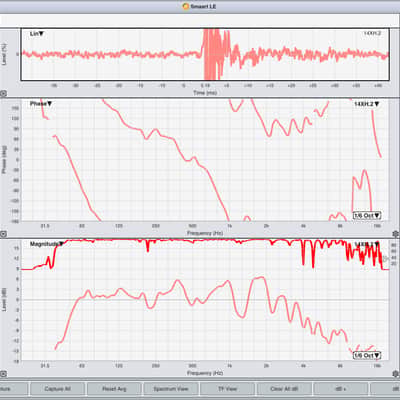Adjust coherence threshold marker beside Magnitude plot
The image size is (400, 400).
coord(386,258)
